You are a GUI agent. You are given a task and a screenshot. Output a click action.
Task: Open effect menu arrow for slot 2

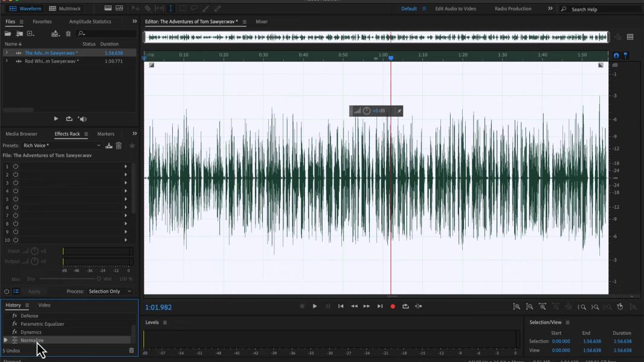126,174
